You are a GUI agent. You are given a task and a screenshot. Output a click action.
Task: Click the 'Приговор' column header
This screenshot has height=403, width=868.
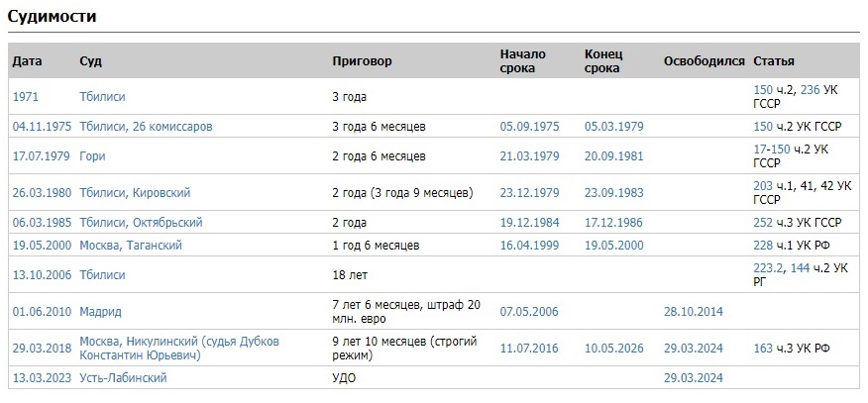click(x=362, y=61)
